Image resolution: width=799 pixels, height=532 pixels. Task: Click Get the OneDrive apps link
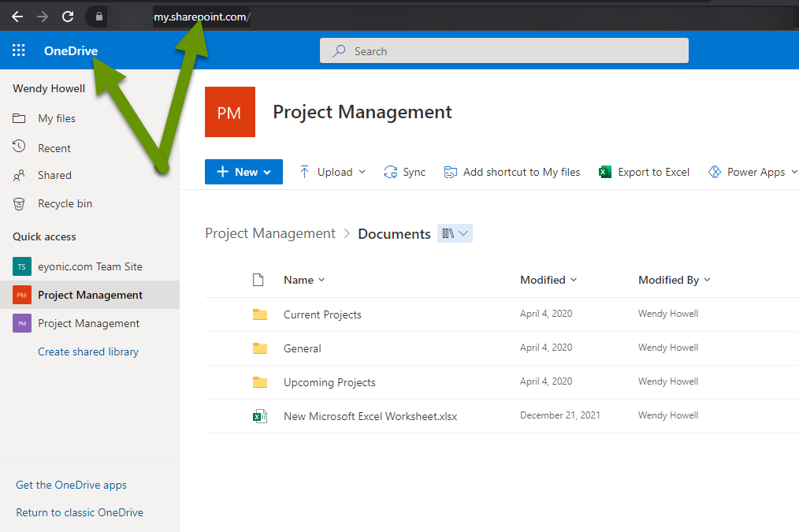click(x=72, y=485)
